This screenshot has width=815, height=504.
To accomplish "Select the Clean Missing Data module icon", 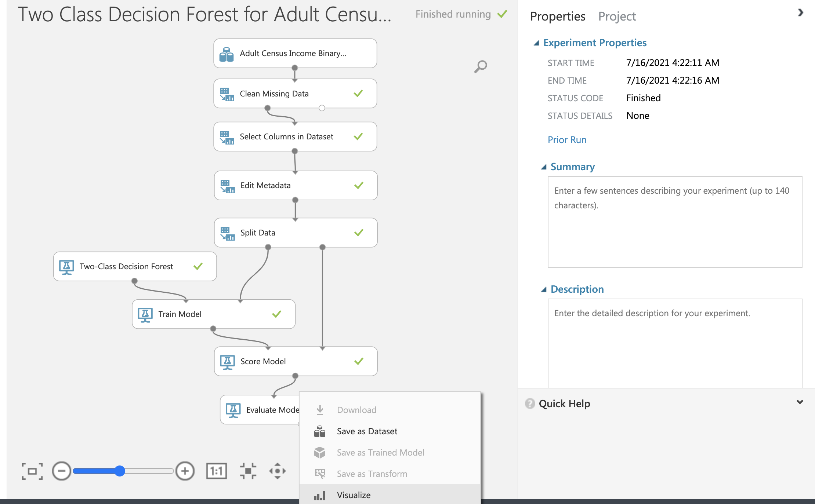I will [227, 94].
